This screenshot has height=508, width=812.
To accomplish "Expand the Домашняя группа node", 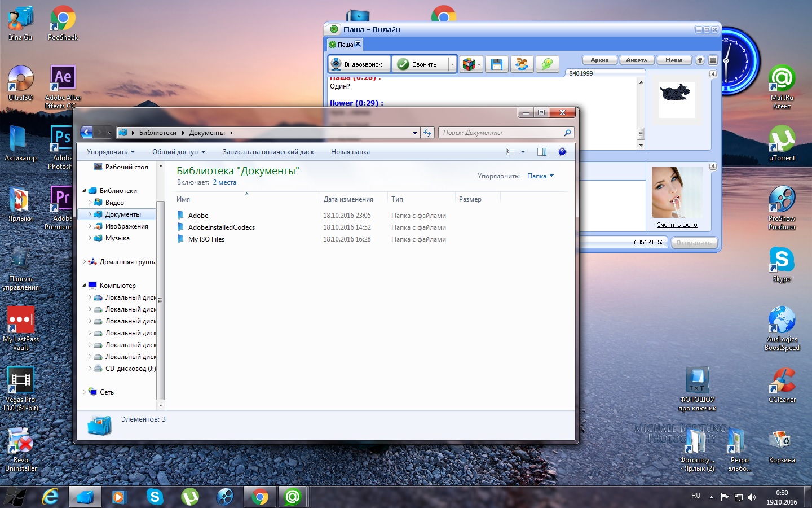I will (85, 262).
